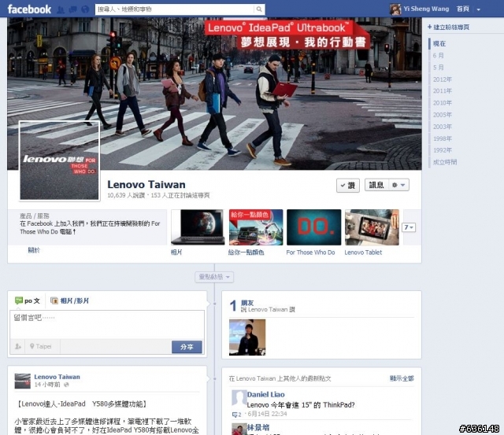Select the 相片/影片 photo video tab
The image size is (504, 435).
70,300
